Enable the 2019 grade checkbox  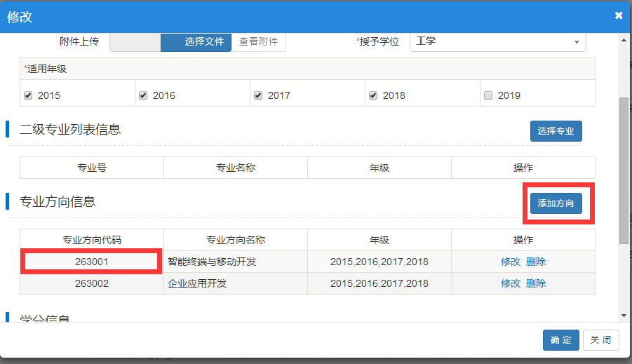tap(489, 95)
